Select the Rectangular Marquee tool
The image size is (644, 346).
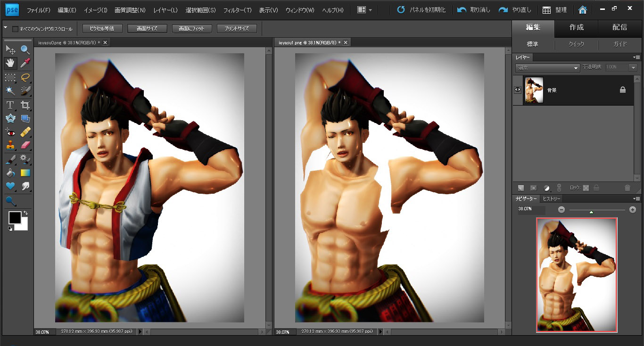pos(10,77)
